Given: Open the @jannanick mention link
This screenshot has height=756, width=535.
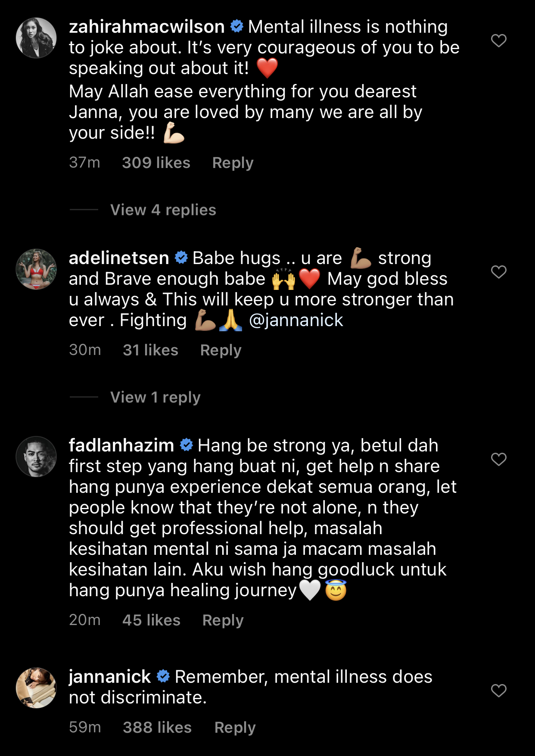Looking at the screenshot, I should pos(296,320).
